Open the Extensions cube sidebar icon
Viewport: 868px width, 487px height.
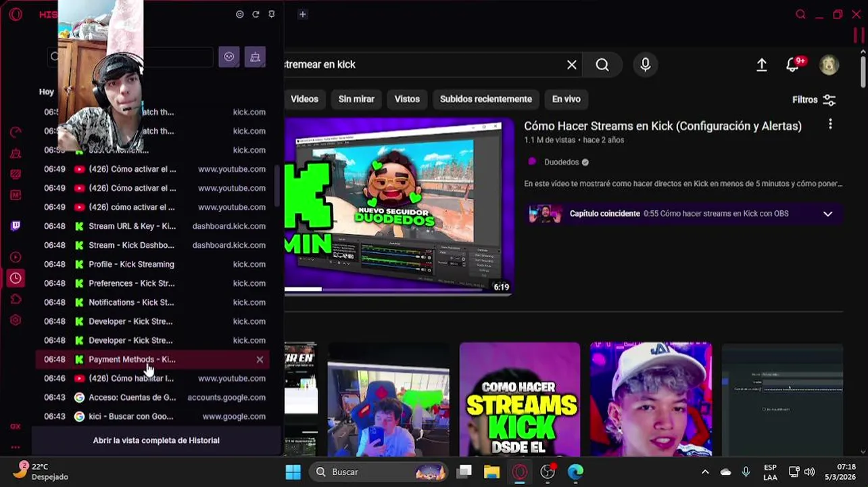(x=16, y=299)
